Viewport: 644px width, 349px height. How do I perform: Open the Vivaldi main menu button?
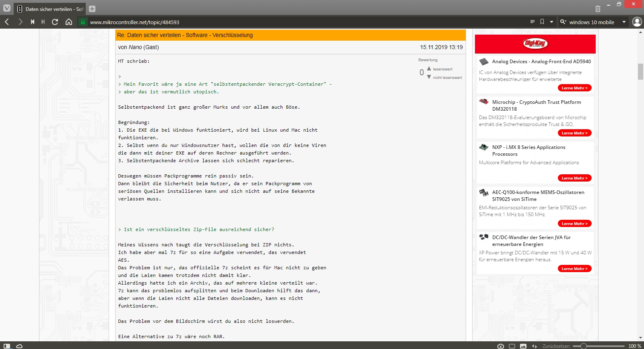(x=7, y=8)
